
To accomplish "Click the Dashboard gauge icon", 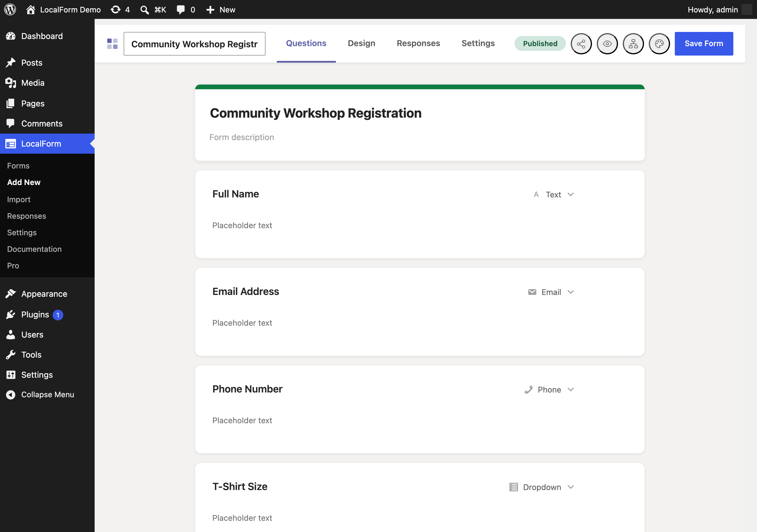I will coord(11,36).
